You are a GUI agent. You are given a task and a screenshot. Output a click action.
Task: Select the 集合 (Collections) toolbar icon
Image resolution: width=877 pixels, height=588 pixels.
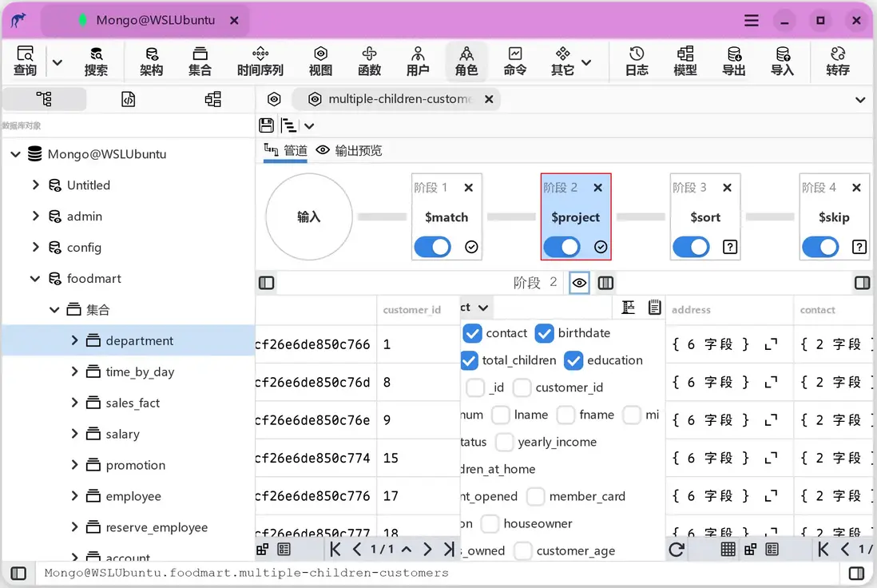[200, 61]
